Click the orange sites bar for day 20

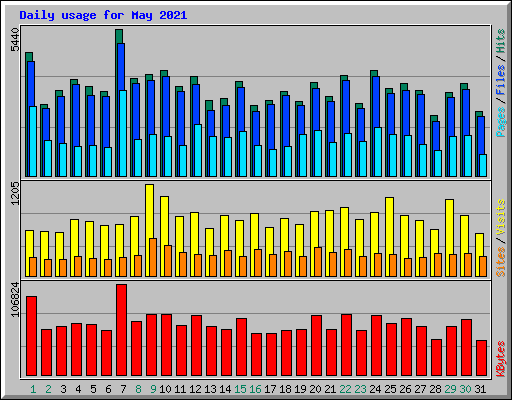pos(318,262)
